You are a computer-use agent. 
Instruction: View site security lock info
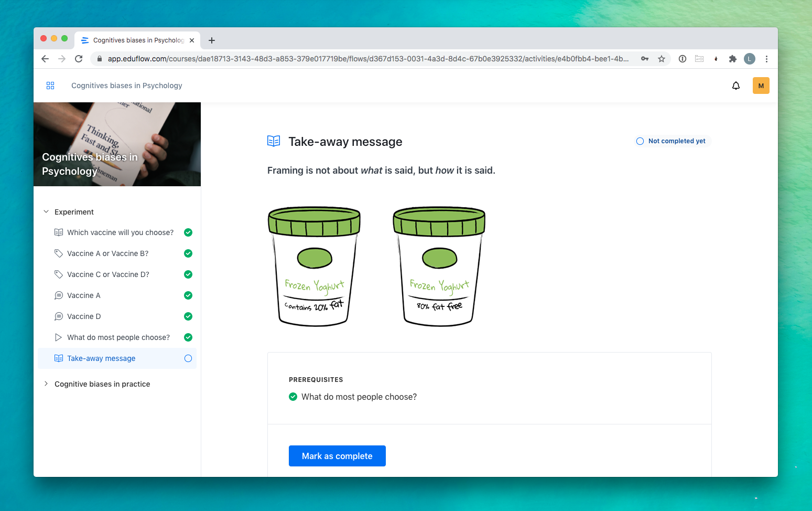[100, 59]
